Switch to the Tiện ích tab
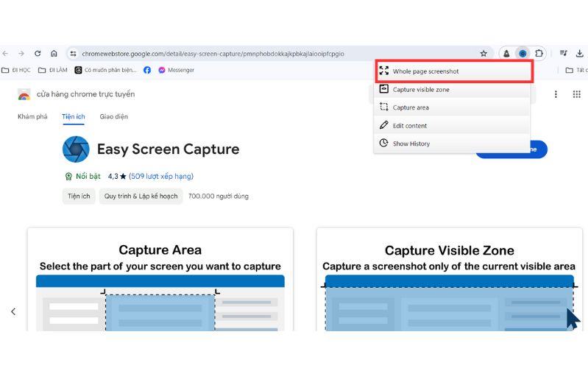This screenshot has height=368, width=588. tap(74, 117)
